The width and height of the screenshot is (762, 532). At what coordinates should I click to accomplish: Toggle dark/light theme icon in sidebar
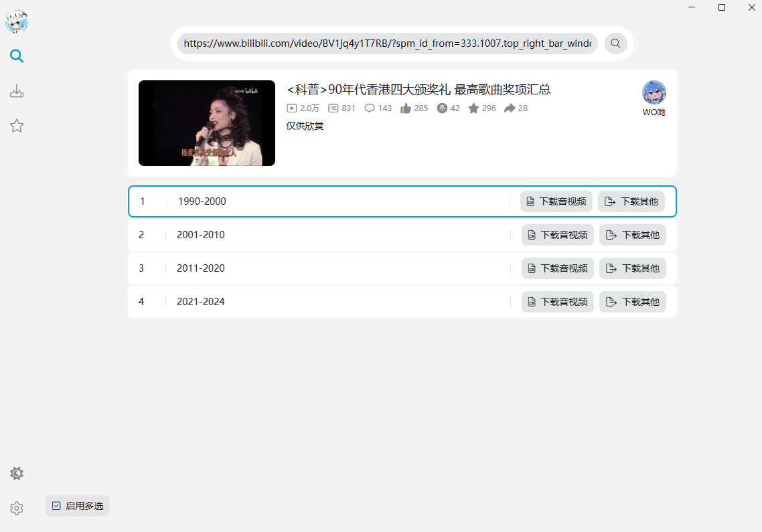[17, 473]
